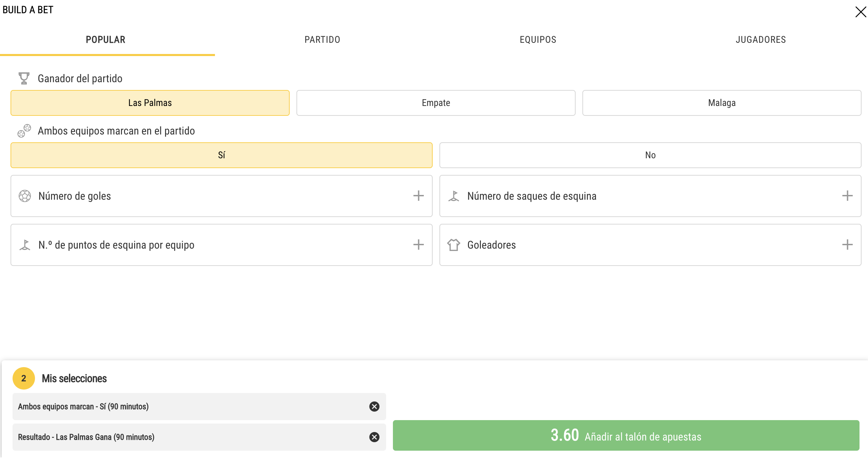Viewport: 868px width, 468px height.
Task: Open the EQUIPOS tab
Action: 538,40
